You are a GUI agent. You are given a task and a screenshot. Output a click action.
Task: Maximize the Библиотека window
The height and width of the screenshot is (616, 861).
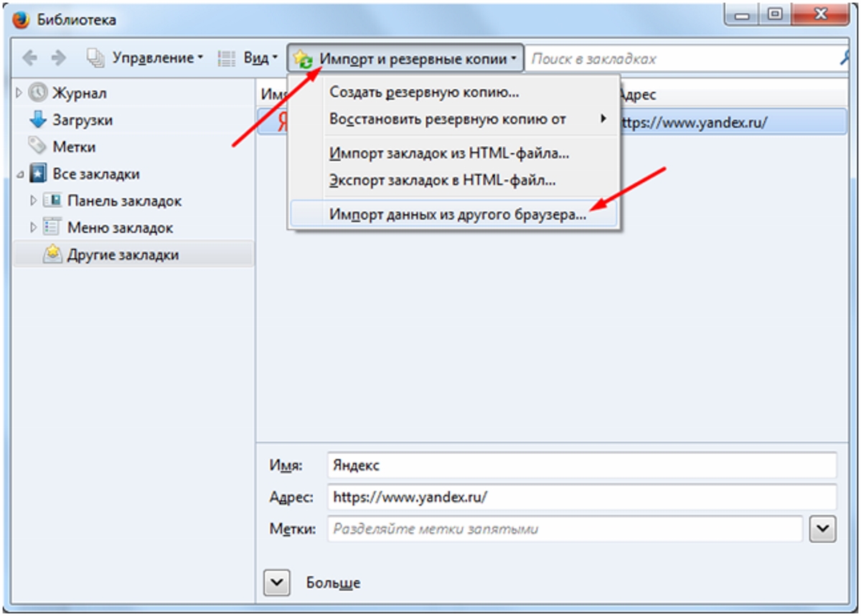774,14
